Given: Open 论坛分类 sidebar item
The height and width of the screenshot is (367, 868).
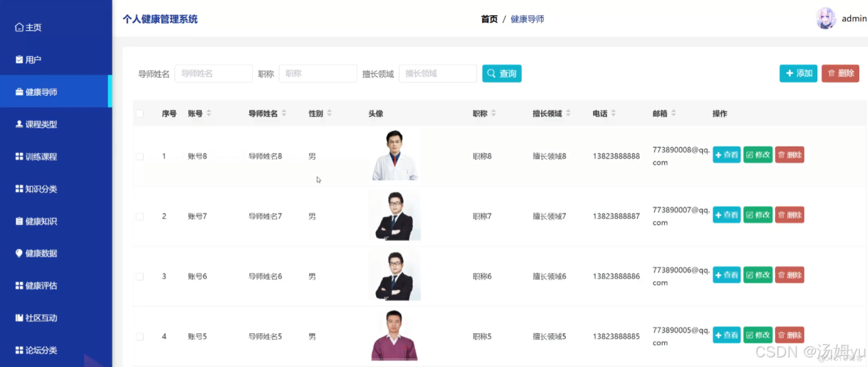Looking at the screenshot, I should [x=56, y=350].
